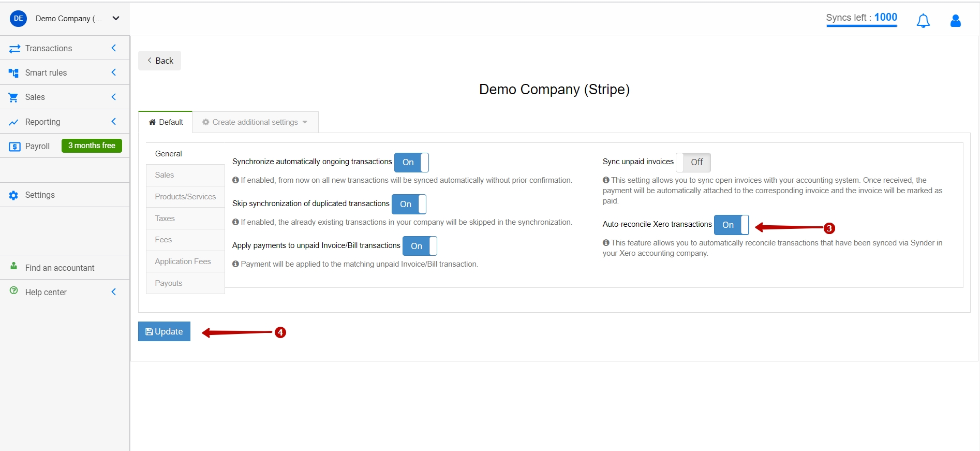The height and width of the screenshot is (451, 980).
Task: Expand the Smart rules menu chevron
Action: (x=114, y=72)
